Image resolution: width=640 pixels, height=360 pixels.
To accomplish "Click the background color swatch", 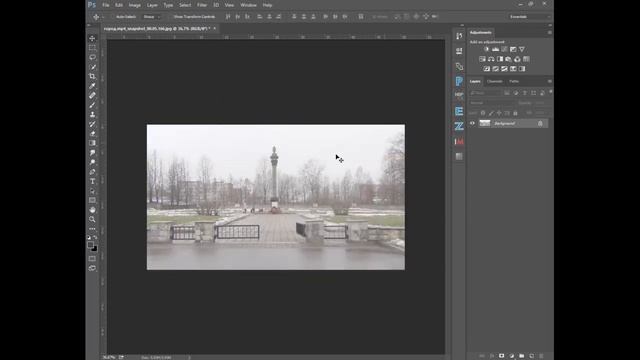I will tap(95, 249).
